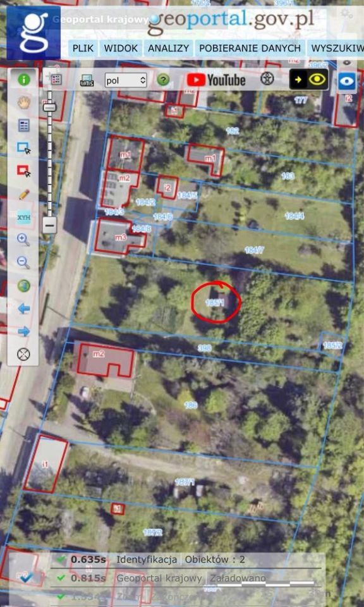Click the zoom in magnifier tool
364x607 pixels.
point(24,240)
